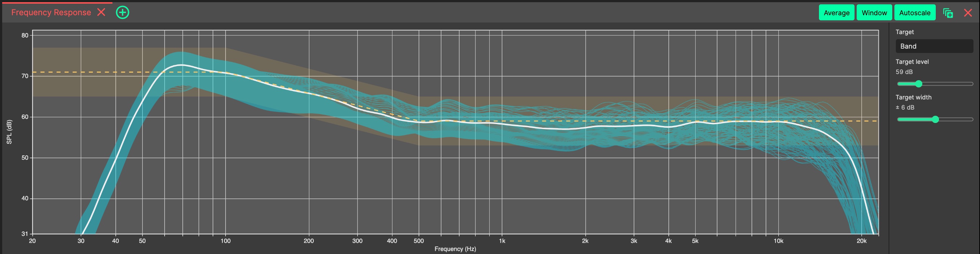Click the "Target width" label
The image size is (980, 254).
(x=913, y=97)
